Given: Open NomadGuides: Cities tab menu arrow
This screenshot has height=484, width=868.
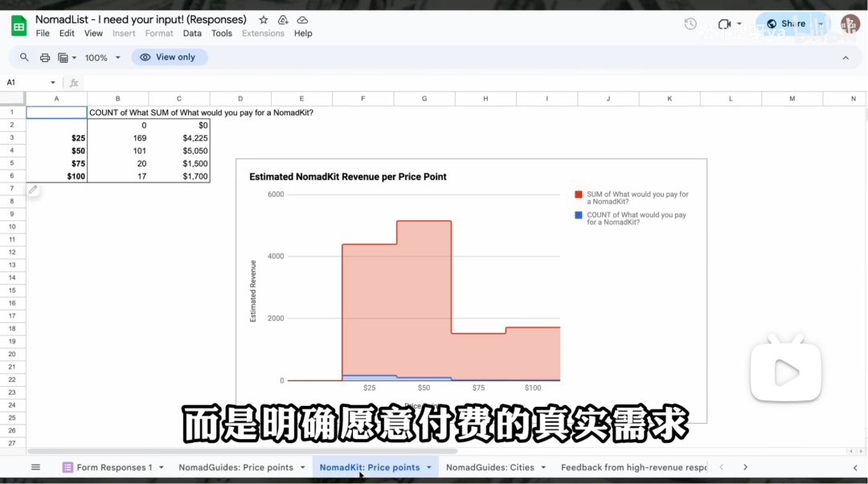Looking at the screenshot, I should coord(543,467).
